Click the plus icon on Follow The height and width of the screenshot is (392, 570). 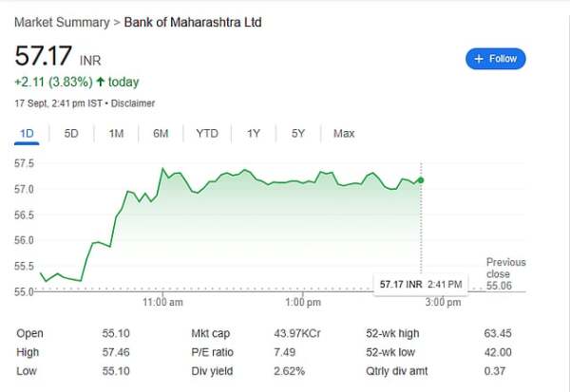coord(479,59)
